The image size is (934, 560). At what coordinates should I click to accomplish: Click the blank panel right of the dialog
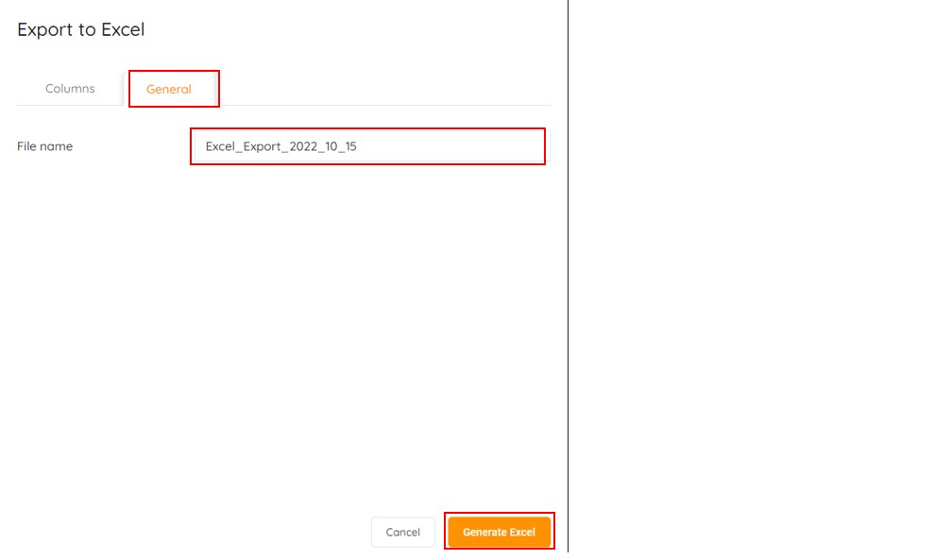pos(751,283)
